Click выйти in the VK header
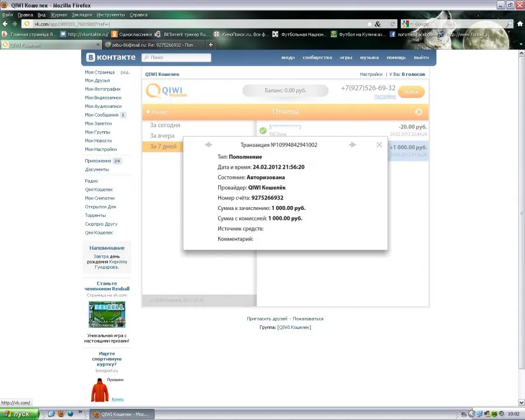 coord(421,58)
